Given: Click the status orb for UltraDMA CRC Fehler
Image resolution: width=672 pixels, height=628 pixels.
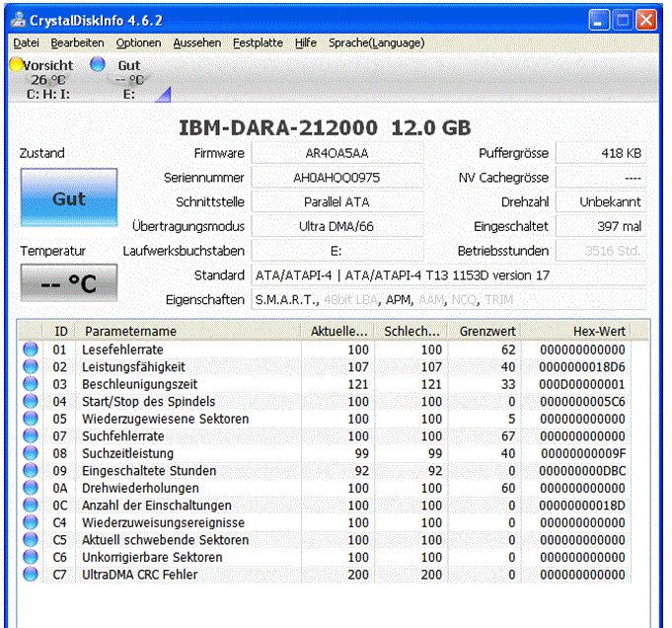Looking at the screenshot, I should (30, 575).
